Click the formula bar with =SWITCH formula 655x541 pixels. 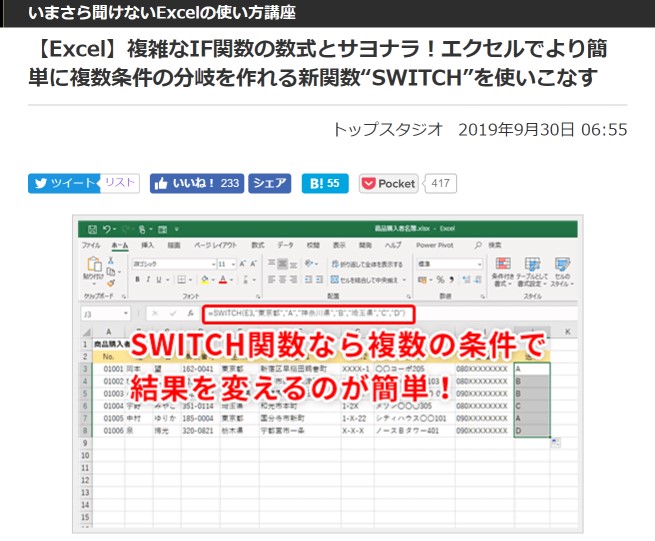pos(309,314)
